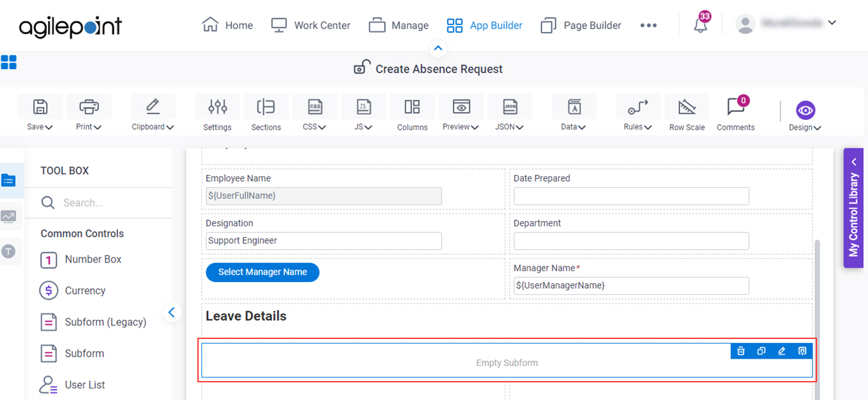Click the form canvas vertical scrollbar
Image resolution: width=868 pixels, height=400 pixels.
click(817, 319)
